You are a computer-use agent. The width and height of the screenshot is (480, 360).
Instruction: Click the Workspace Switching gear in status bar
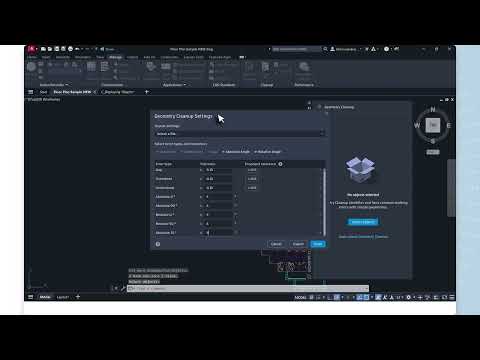(x=408, y=297)
